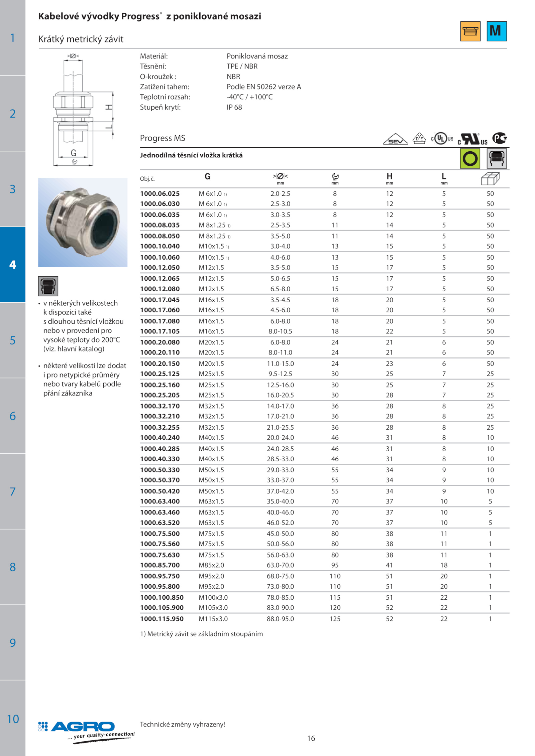Image resolution: width=535 pixels, height=756 pixels.
Task: Click the VDE triangle certification logo
Action: 419,138
